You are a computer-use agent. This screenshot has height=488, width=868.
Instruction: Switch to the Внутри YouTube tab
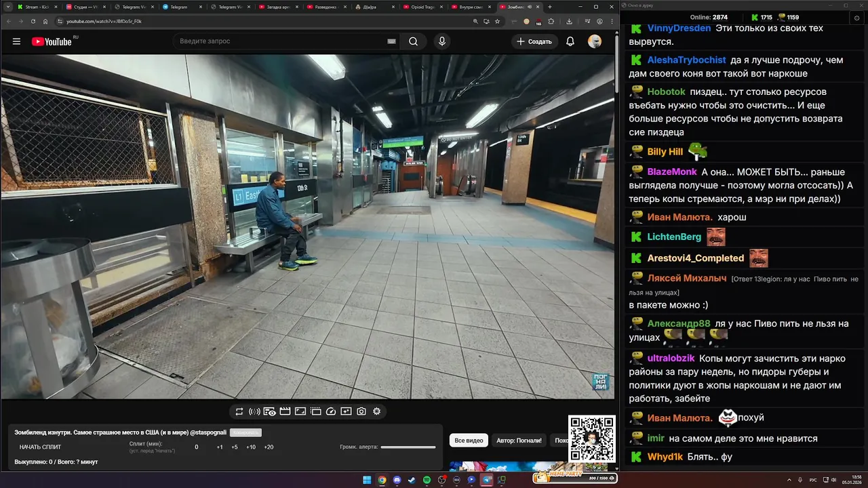pyautogui.click(x=471, y=7)
